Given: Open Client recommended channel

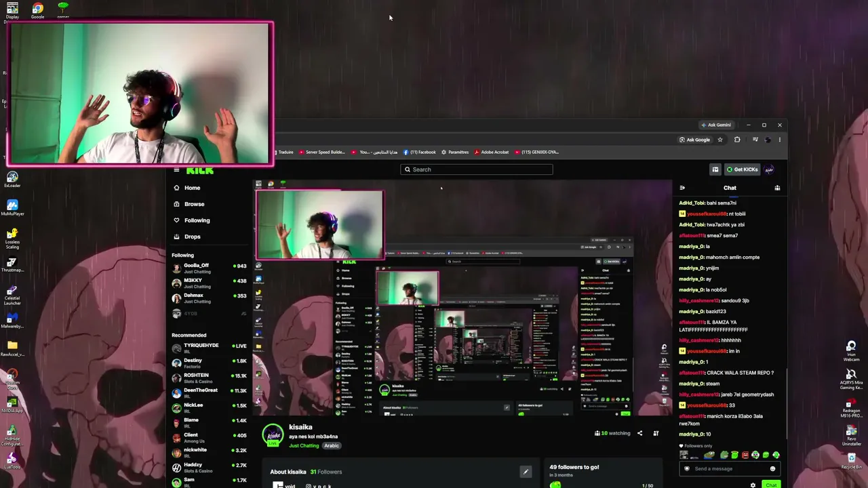Looking at the screenshot, I should [209, 437].
